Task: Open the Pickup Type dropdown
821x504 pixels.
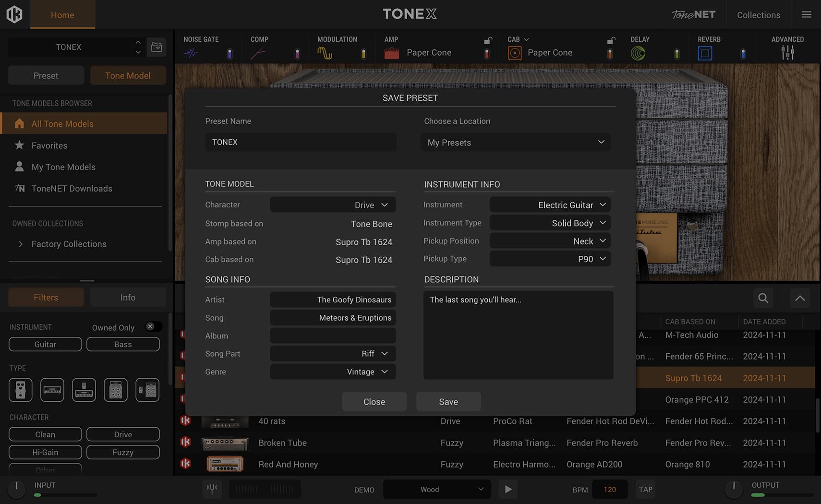Action: [550, 259]
